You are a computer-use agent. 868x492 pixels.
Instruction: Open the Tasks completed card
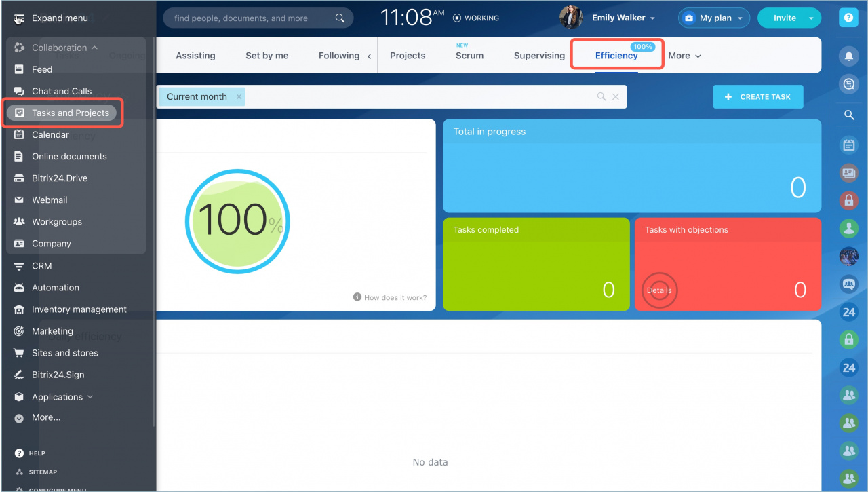coord(536,264)
